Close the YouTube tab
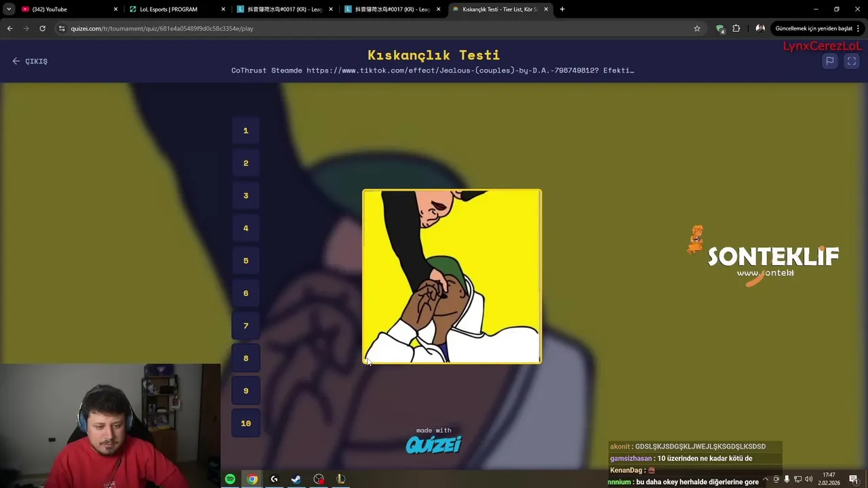This screenshot has height=488, width=868. [x=115, y=9]
